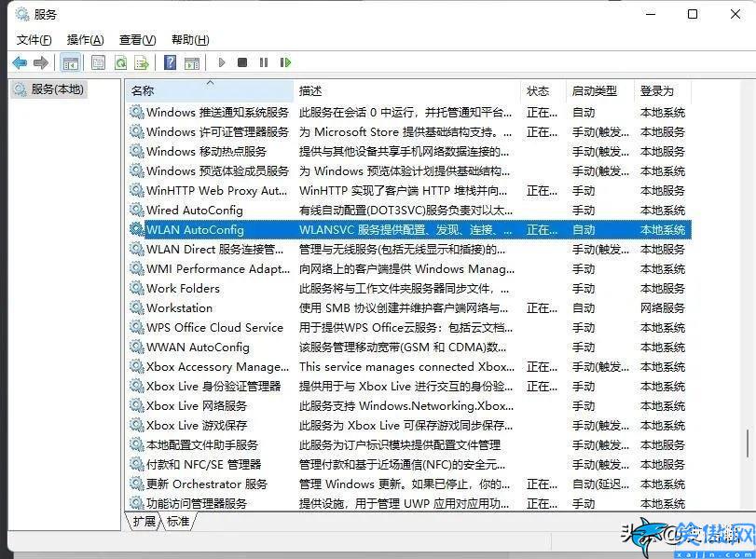Click gear icon of 本地配置文件助手服务 row
The image size is (756, 559).
pyautogui.click(x=137, y=444)
